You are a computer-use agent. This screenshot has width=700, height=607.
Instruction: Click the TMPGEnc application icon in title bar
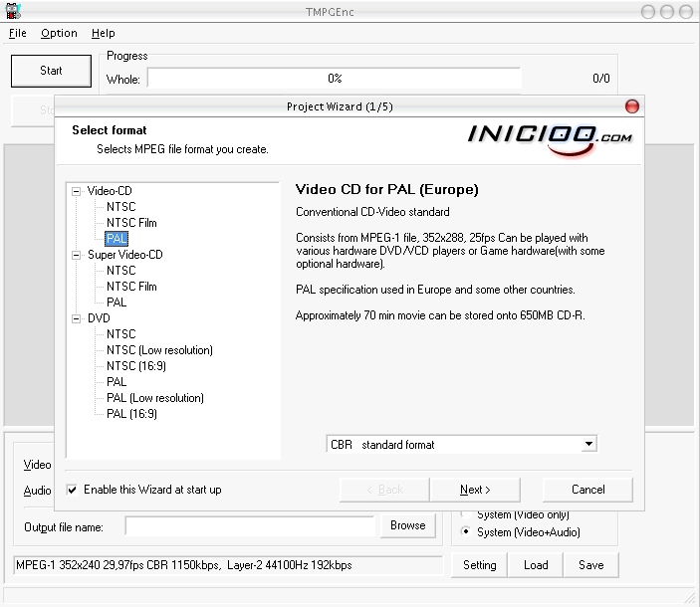(x=13, y=11)
